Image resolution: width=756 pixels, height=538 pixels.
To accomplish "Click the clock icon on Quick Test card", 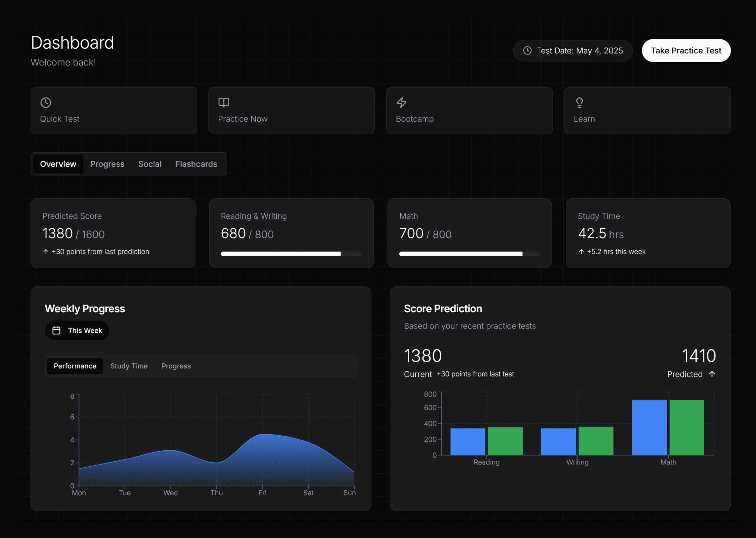I will click(46, 103).
